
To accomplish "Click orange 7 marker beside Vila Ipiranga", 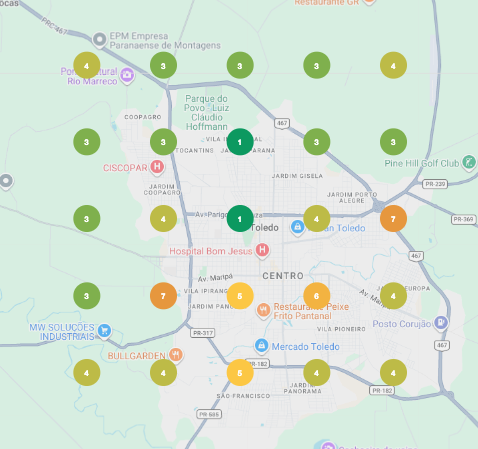I will click(163, 296).
